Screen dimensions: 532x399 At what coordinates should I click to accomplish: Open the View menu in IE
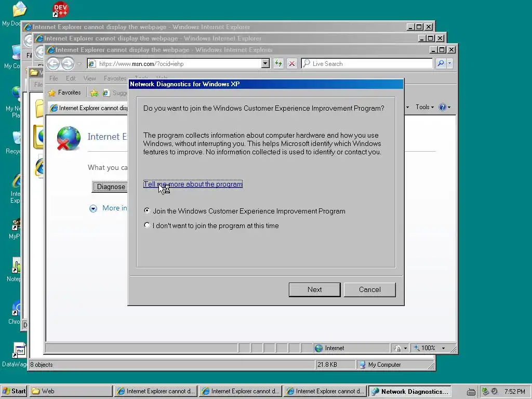pyautogui.click(x=89, y=78)
